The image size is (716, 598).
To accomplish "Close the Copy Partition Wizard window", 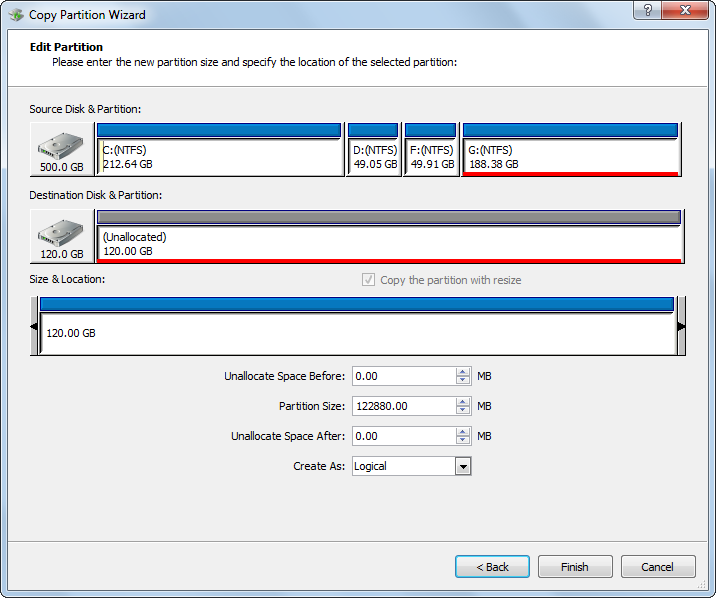I will 684,10.
